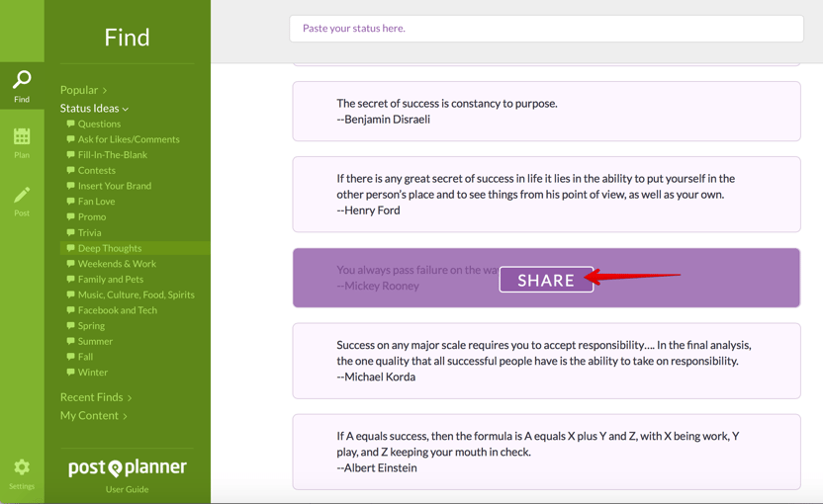Open the Winter category
823x504 pixels.
[x=92, y=373]
